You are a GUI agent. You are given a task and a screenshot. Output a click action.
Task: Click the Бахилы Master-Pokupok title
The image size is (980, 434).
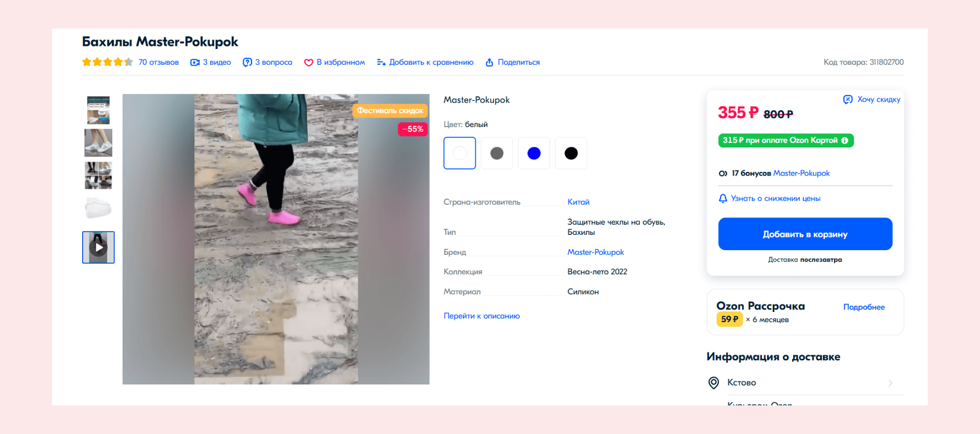(x=160, y=42)
